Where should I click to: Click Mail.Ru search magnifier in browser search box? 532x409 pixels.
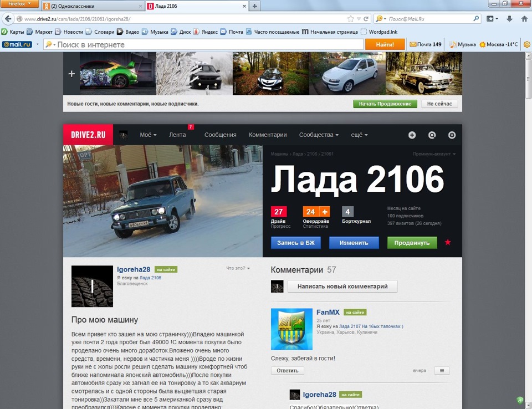point(476,19)
